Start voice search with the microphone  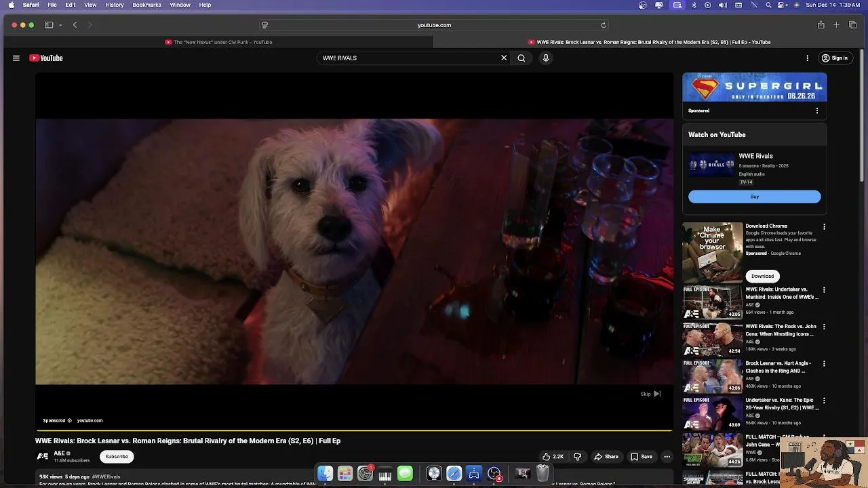tap(545, 58)
